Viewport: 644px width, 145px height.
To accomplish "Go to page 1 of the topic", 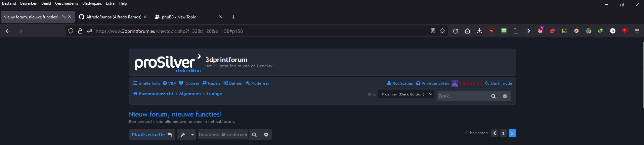I will click(x=503, y=133).
